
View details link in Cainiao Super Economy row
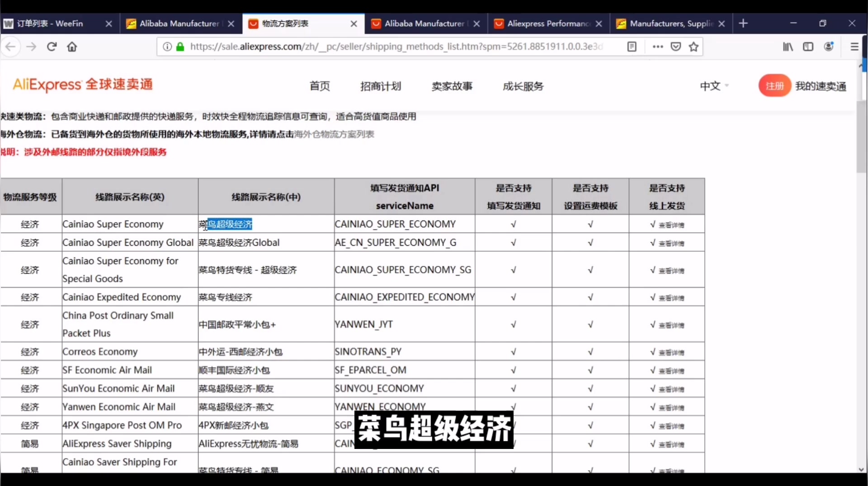(x=671, y=225)
